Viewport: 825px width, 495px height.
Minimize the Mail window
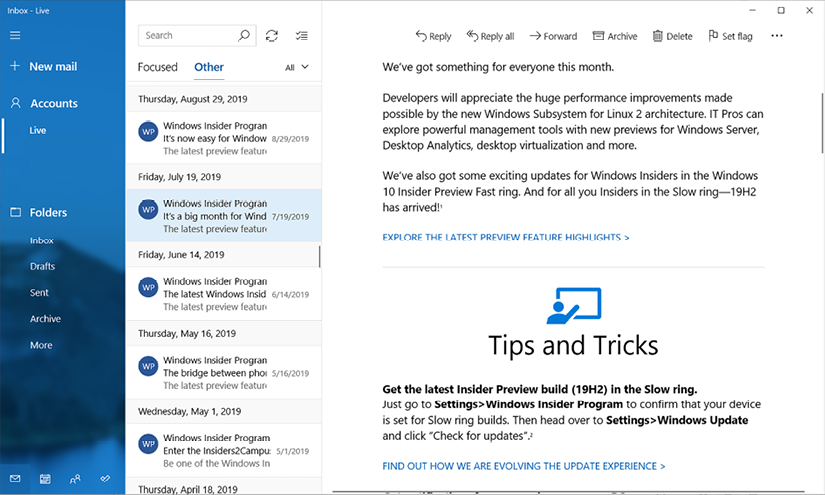pos(753,10)
